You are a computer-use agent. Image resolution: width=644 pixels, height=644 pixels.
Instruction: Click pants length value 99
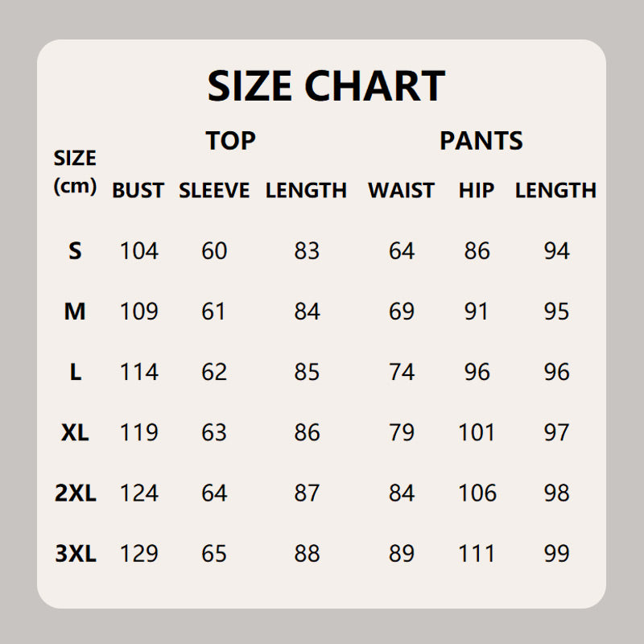(556, 553)
